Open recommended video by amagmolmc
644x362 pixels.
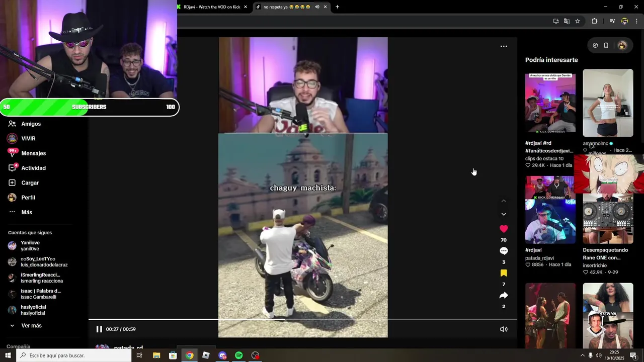608,103
